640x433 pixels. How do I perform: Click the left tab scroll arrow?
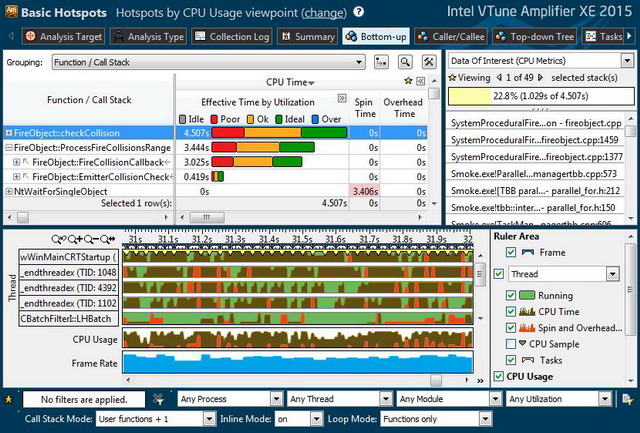[x=11, y=36]
